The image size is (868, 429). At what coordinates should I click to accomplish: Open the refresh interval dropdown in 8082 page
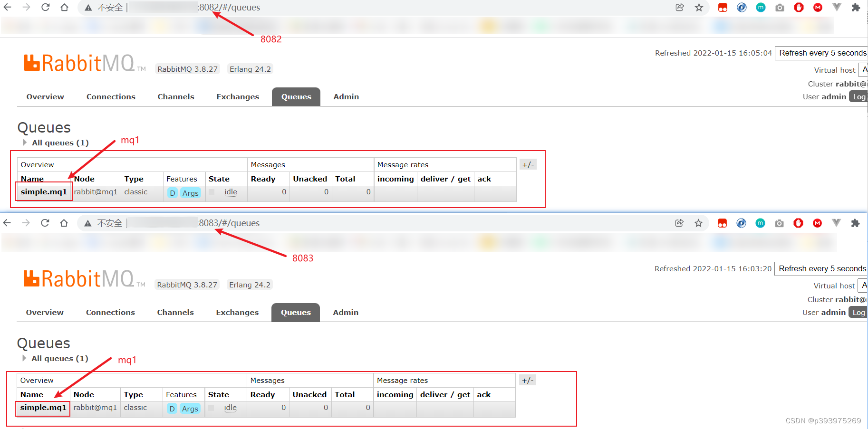[x=821, y=53]
